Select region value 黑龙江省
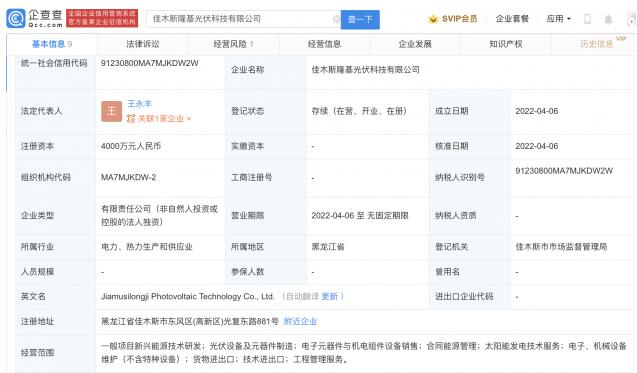 pyautogui.click(x=328, y=247)
